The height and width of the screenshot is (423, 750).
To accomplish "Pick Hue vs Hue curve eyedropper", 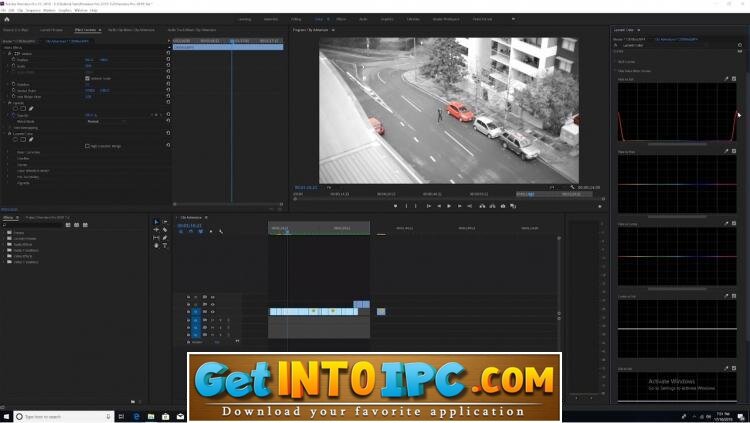I will 726,151.
